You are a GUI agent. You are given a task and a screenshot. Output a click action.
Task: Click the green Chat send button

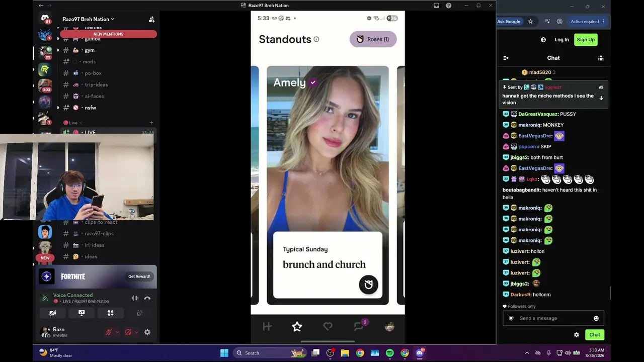click(x=595, y=335)
